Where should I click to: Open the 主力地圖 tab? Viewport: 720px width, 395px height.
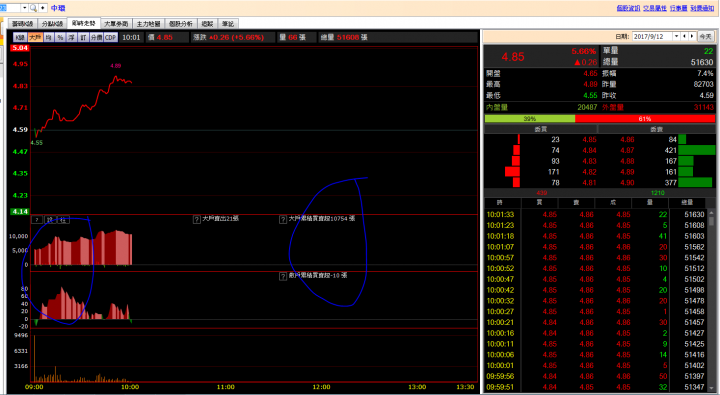(148, 24)
